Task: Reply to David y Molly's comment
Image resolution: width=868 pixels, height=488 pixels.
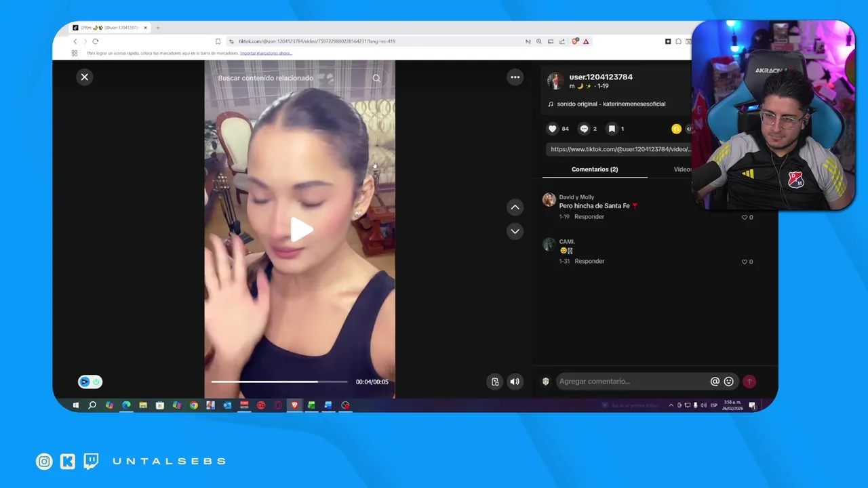Action: click(x=589, y=217)
